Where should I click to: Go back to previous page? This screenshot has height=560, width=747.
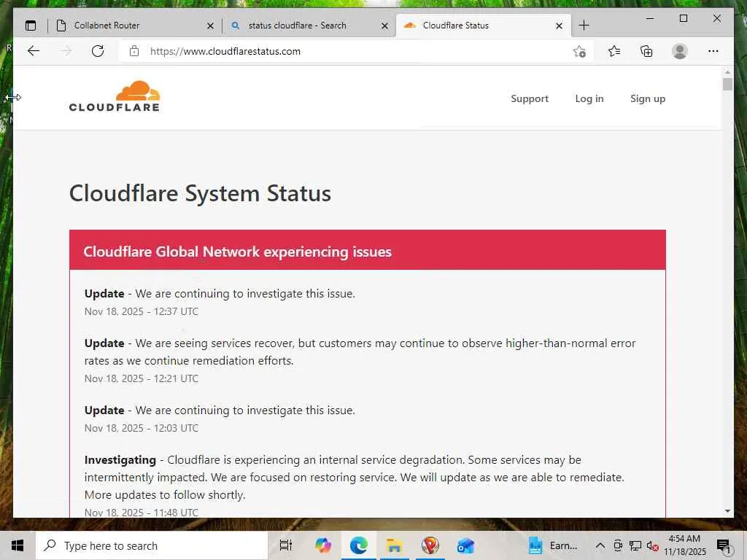34,51
